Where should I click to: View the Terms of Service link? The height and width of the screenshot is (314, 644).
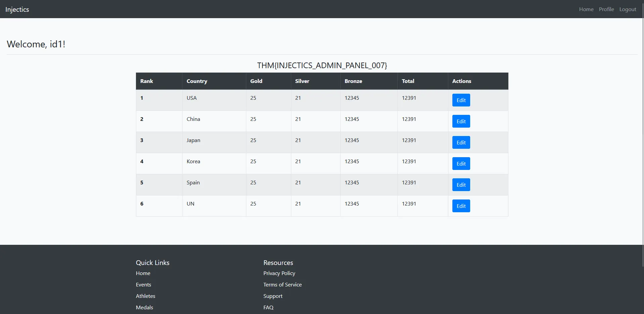point(283,285)
